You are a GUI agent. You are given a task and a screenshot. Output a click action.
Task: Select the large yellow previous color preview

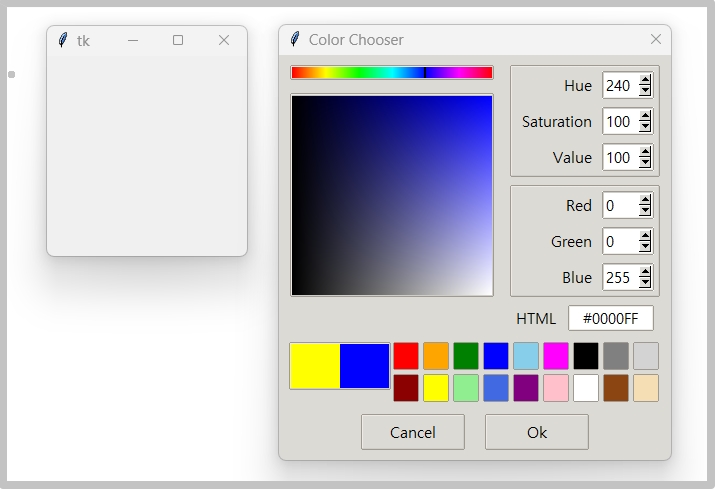[x=315, y=366]
